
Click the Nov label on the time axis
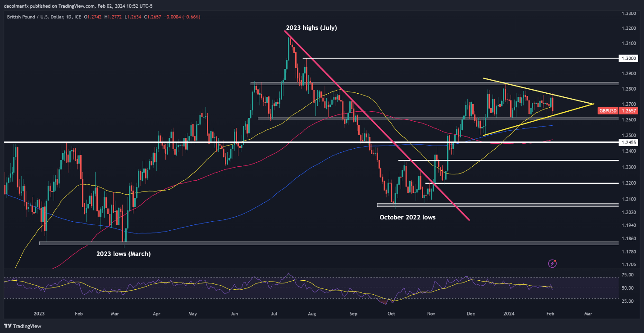pos(431,313)
